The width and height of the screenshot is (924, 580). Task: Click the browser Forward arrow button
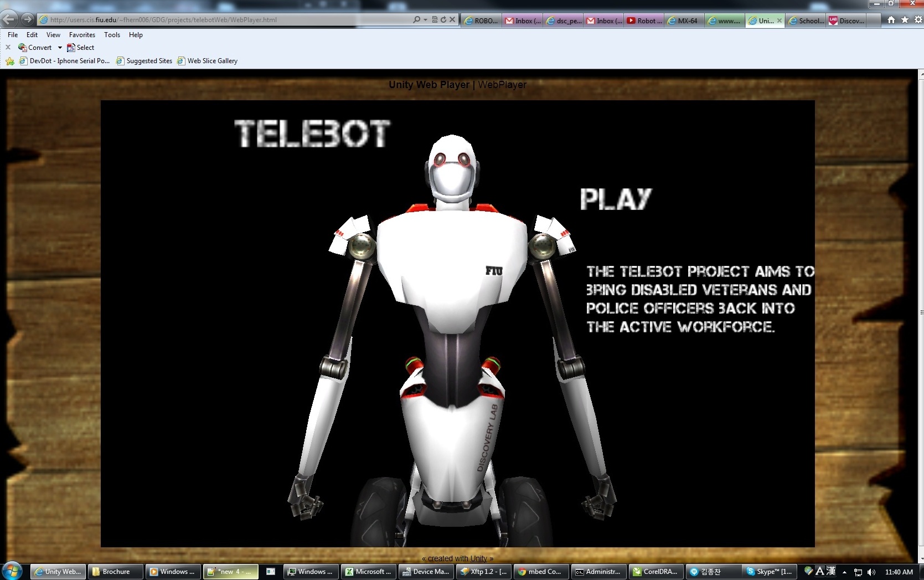coord(27,19)
